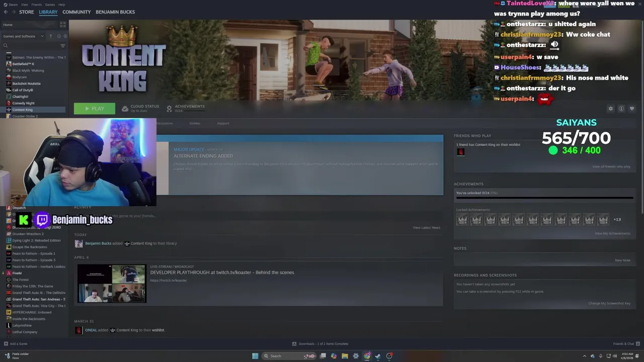This screenshot has height=362, width=644.
Task: Select Black Myth: Wukong in library
Action: click(28, 70)
